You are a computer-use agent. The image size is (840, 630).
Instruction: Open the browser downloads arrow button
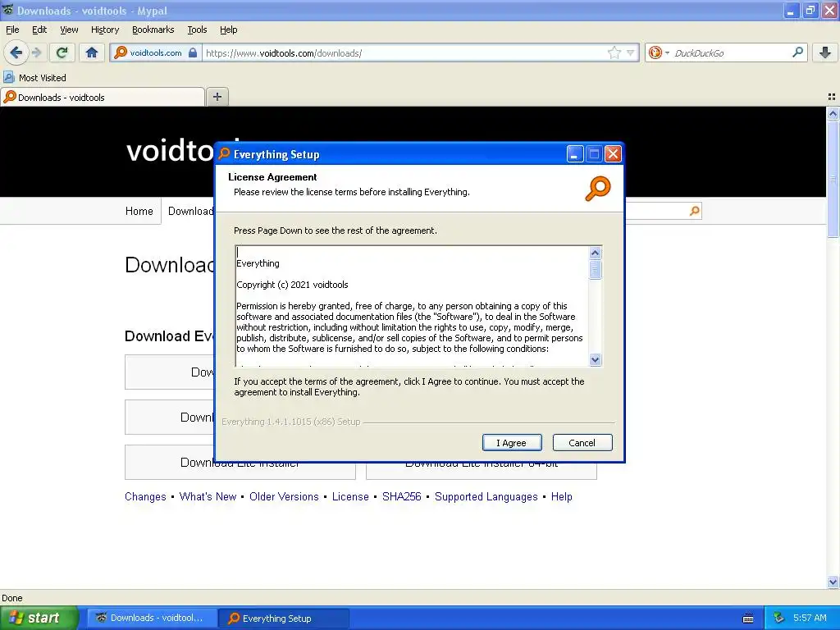(x=825, y=52)
